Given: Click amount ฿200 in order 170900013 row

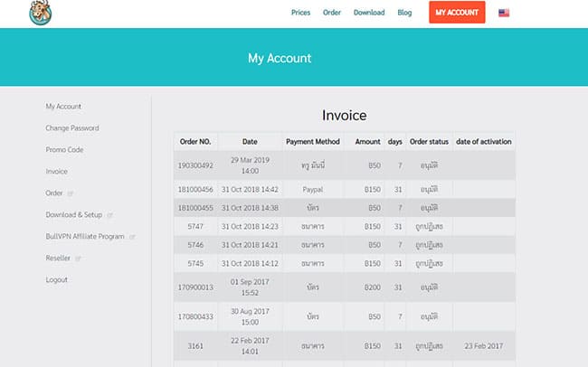Looking at the screenshot, I should coord(373,287).
